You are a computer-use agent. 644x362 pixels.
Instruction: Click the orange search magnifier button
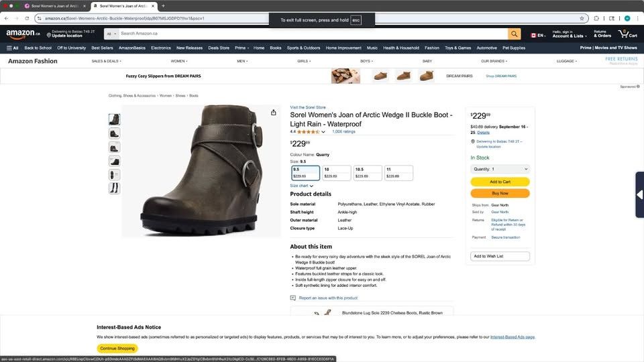[514, 34]
